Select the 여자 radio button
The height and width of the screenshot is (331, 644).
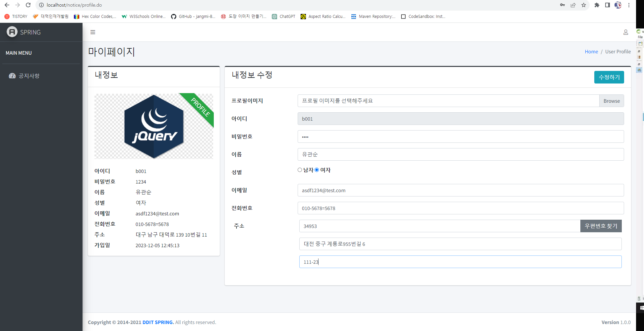(x=317, y=170)
